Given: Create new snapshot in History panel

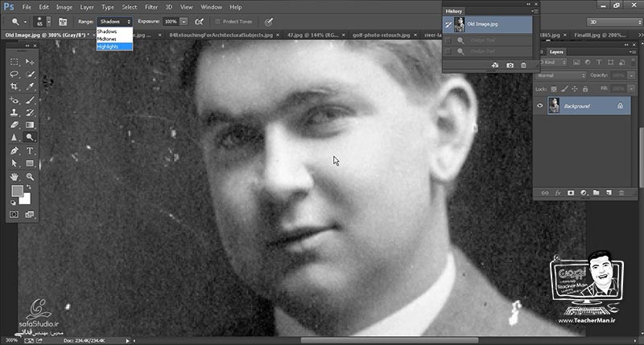Looking at the screenshot, I should (x=510, y=65).
